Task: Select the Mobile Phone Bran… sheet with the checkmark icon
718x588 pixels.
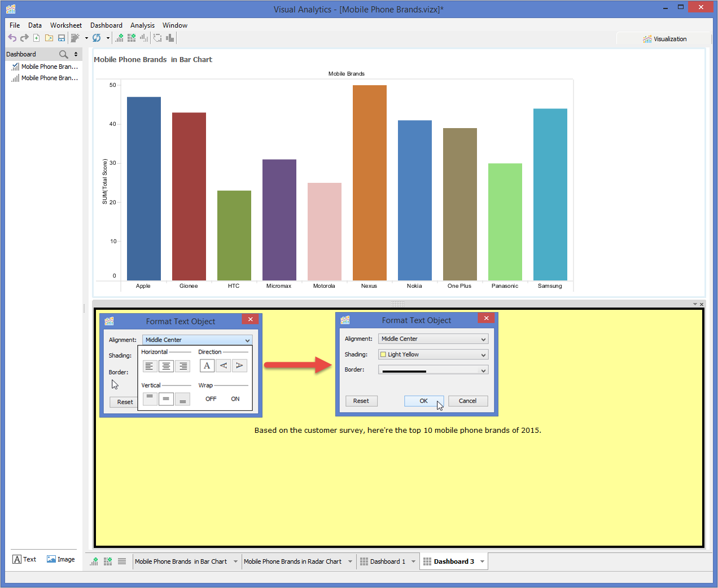Action: [x=45, y=67]
